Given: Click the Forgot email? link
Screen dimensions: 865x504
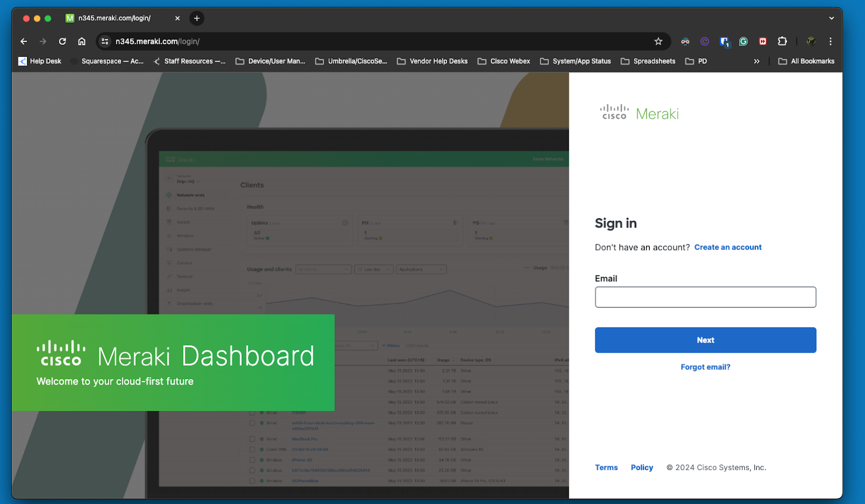Looking at the screenshot, I should [705, 367].
